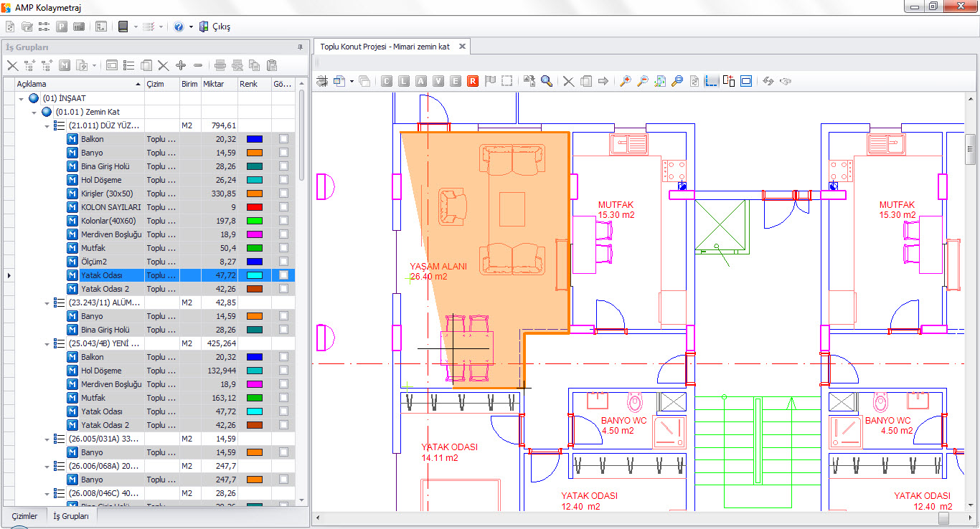The height and width of the screenshot is (529, 980).
Task: Click the Çıkış exit button
Action: (215, 27)
